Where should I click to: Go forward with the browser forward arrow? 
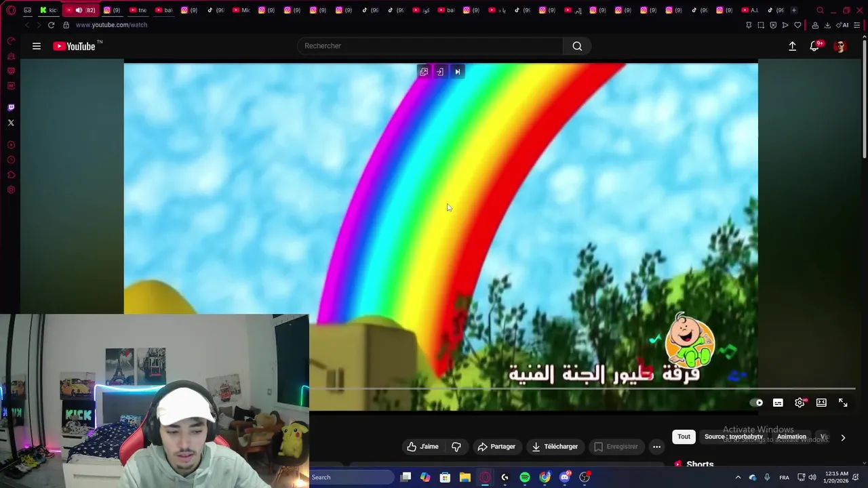point(38,25)
